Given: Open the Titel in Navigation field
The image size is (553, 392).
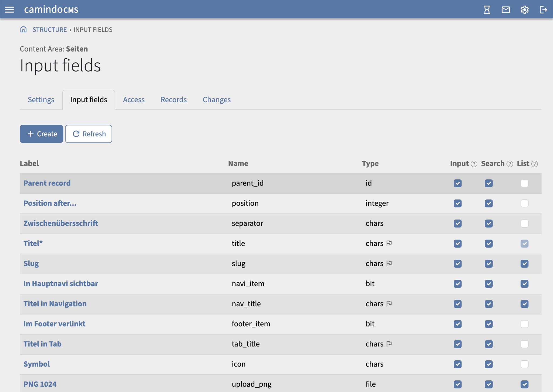Looking at the screenshot, I should point(55,303).
